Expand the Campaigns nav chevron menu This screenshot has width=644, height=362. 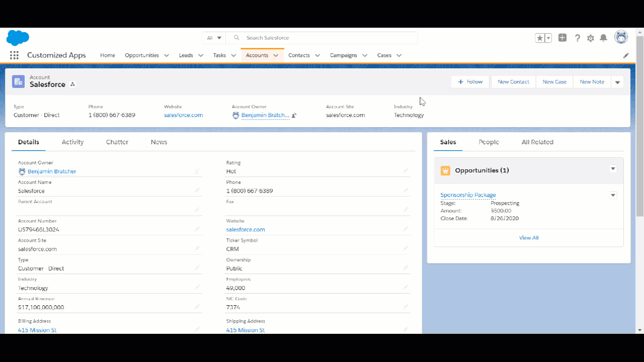coord(365,55)
